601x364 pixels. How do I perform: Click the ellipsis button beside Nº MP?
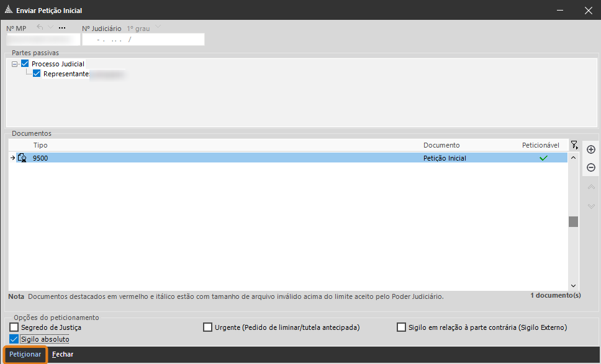pos(62,28)
